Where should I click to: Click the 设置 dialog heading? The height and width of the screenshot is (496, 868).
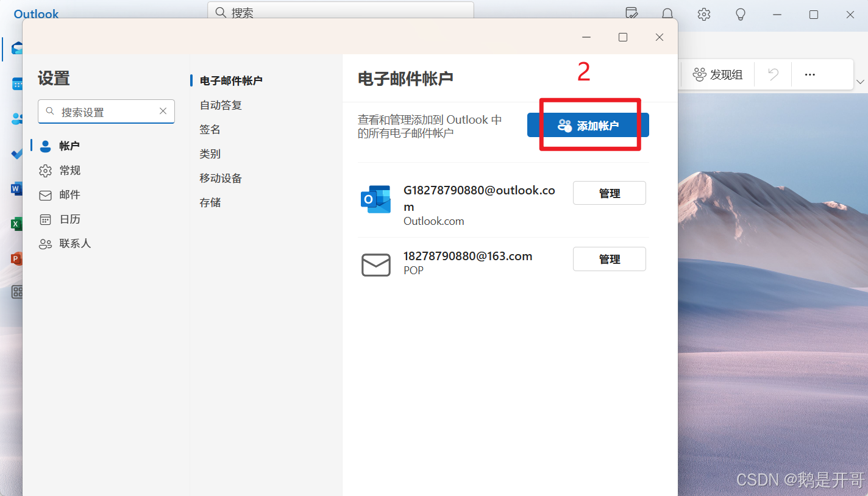[x=54, y=78]
